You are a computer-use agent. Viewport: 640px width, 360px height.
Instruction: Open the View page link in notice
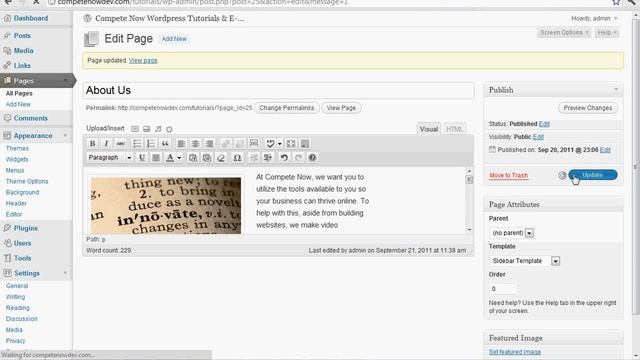point(143,60)
